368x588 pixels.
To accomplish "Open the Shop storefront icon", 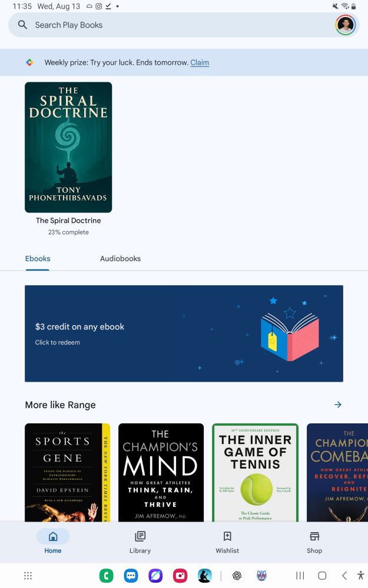I will 314,536.
